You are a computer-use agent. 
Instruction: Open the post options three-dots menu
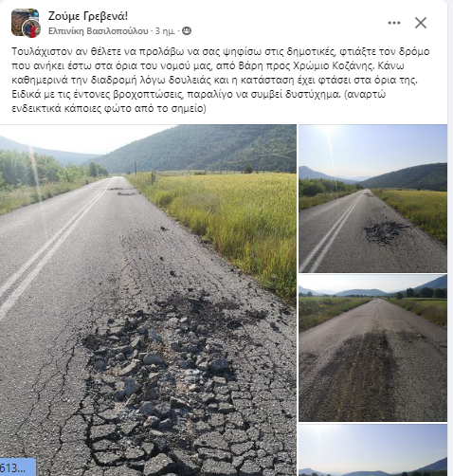pos(394,23)
